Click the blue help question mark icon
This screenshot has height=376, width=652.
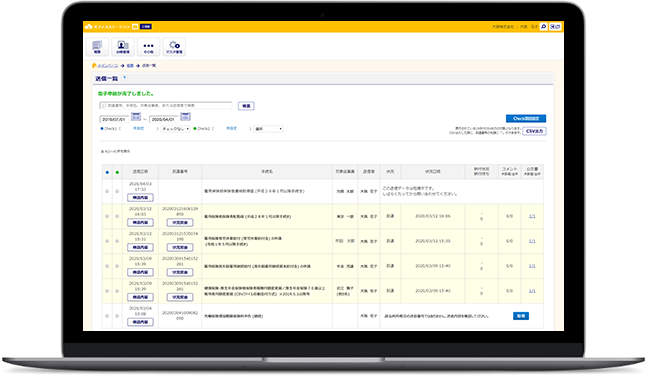(x=124, y=78)
